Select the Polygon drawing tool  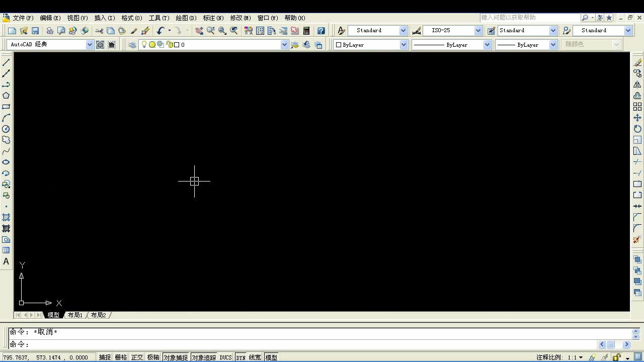[x=6, y=96]
